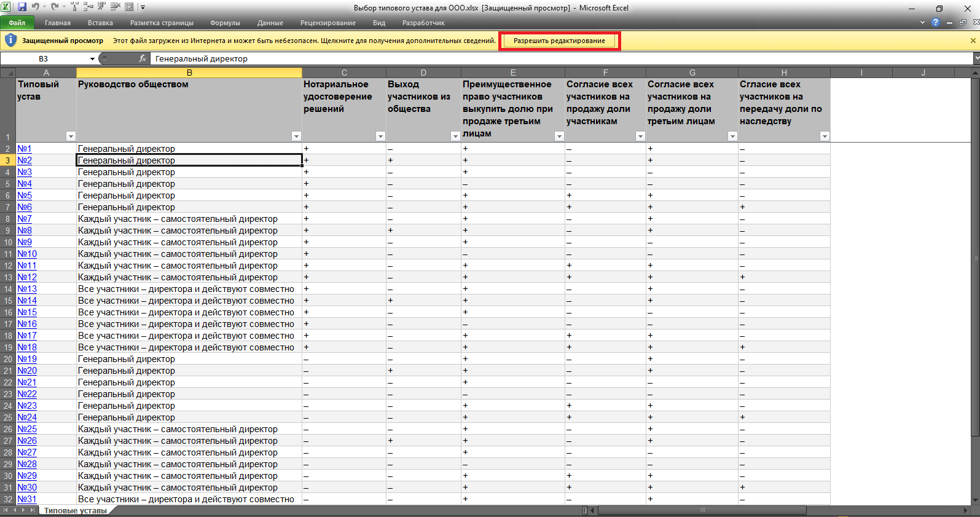Image resolution: width=980 pixels, height=517 pixels.
Task: Click the delete rows icon in quick access toolbar
Action: pos(115,7)
